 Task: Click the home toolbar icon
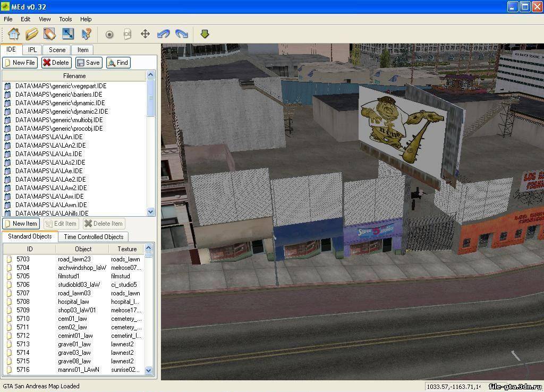click(14, 34)
